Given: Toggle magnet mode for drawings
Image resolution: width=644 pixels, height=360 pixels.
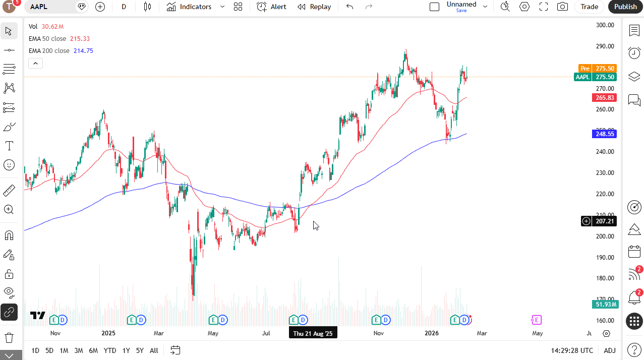Looking at the screenshot, I should pyautogui.click(x=9, y=235).
